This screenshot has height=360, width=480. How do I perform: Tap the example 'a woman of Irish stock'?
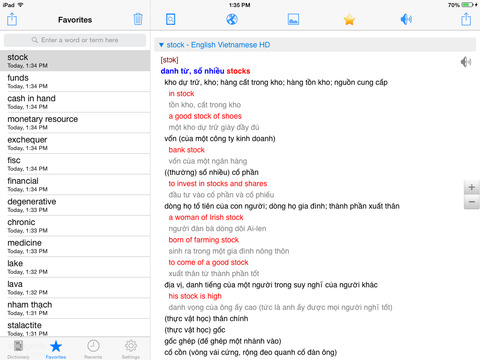(206, 217)
